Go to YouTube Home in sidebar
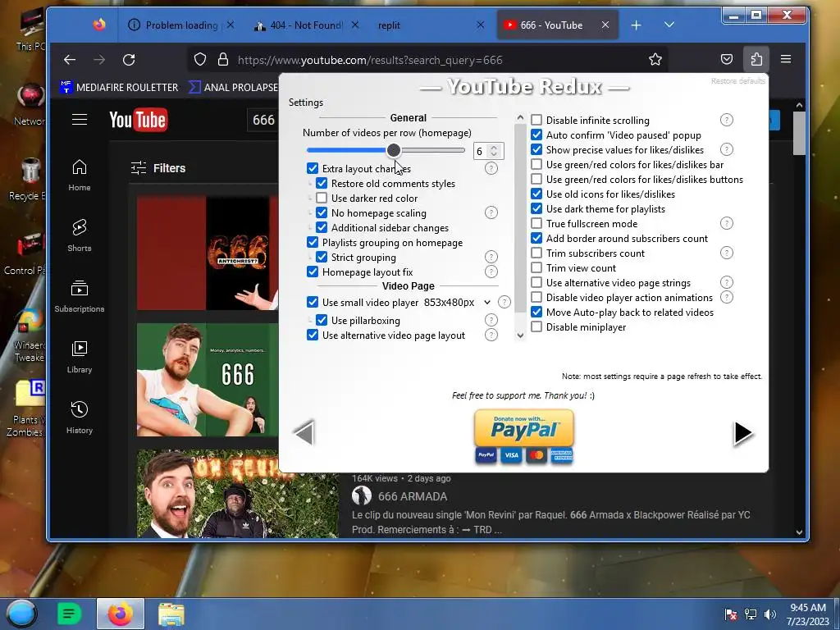Screen dimensions: 840x630 (80, 176)
